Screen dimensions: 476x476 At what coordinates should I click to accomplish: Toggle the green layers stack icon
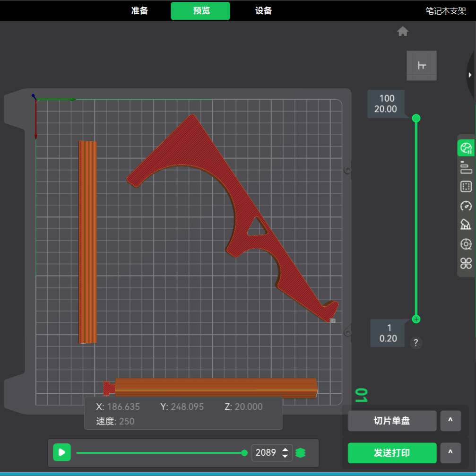[x=300, y=453]
